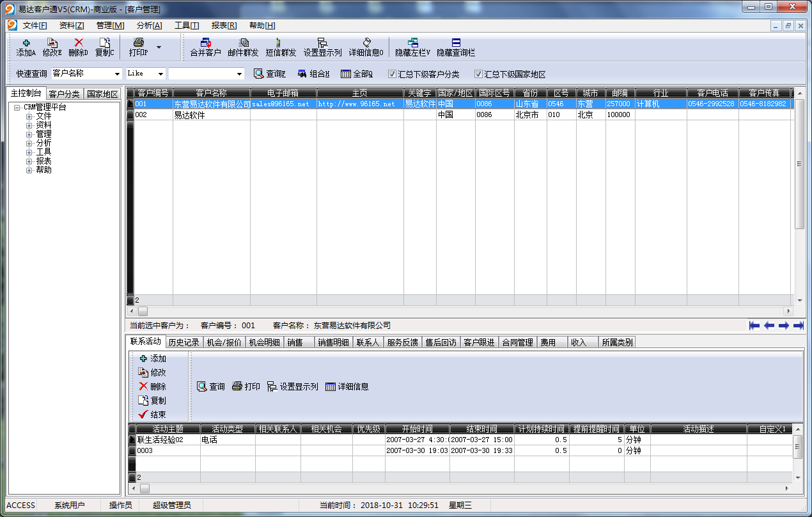Click Finish (结束) checkmark in activity panel
Screen dimensions: 812x517
point(152,415)
